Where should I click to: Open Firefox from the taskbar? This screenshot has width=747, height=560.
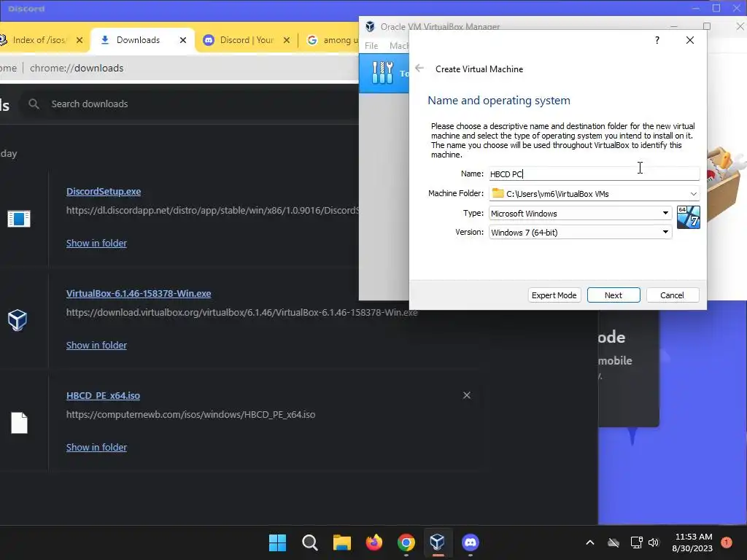[374, 542]
